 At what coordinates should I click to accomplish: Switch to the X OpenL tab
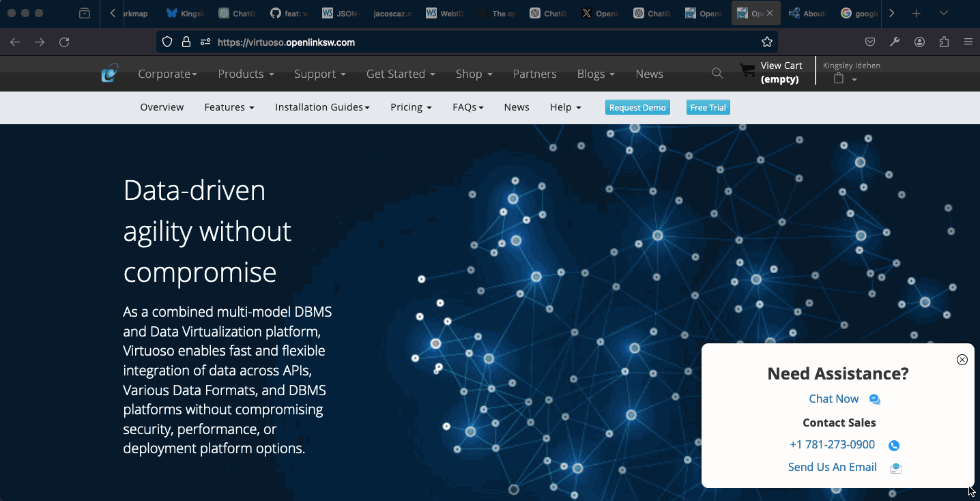599,13
